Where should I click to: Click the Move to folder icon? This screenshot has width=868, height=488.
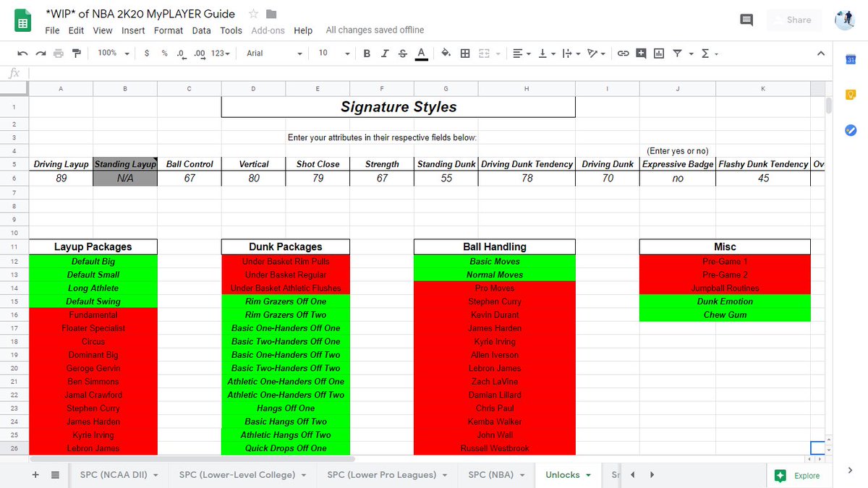pos(271,14)
